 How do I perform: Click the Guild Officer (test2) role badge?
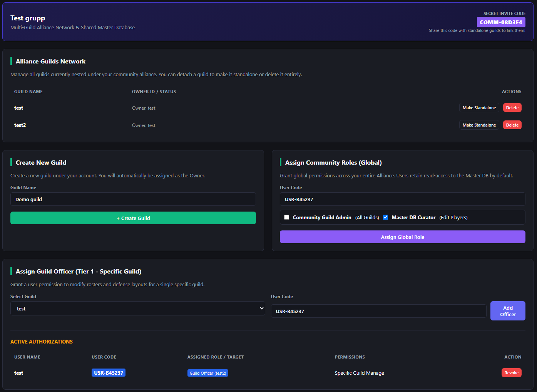(x=208, y=373)
